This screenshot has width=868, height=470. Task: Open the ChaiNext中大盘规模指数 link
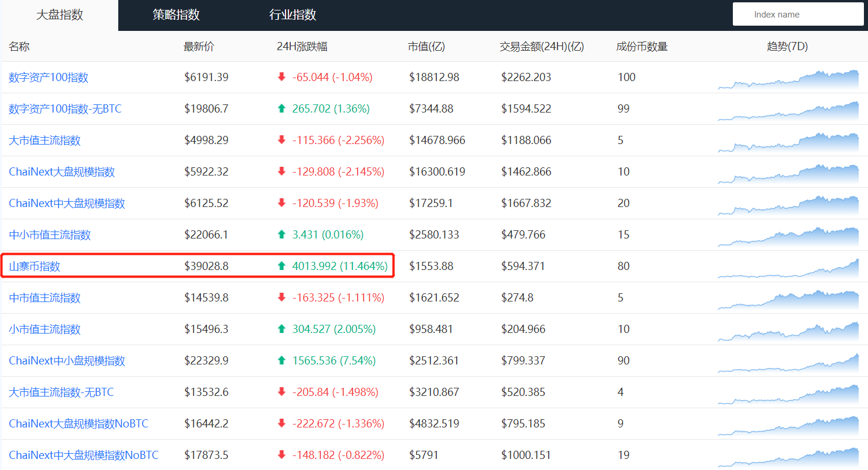coord(67,204)
